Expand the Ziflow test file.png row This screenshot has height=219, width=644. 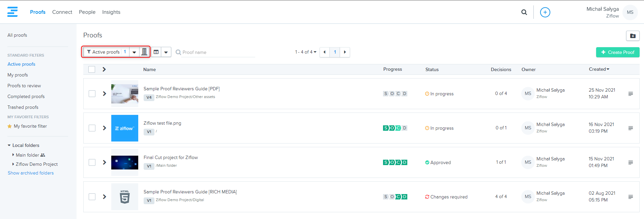click(105, 128)
